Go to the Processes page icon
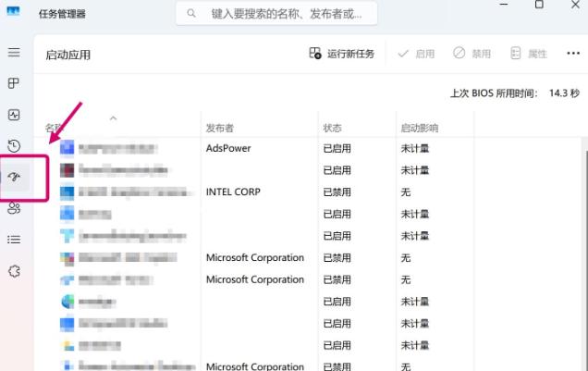This screenshot has width=588, height=371. tap(14, 83)
